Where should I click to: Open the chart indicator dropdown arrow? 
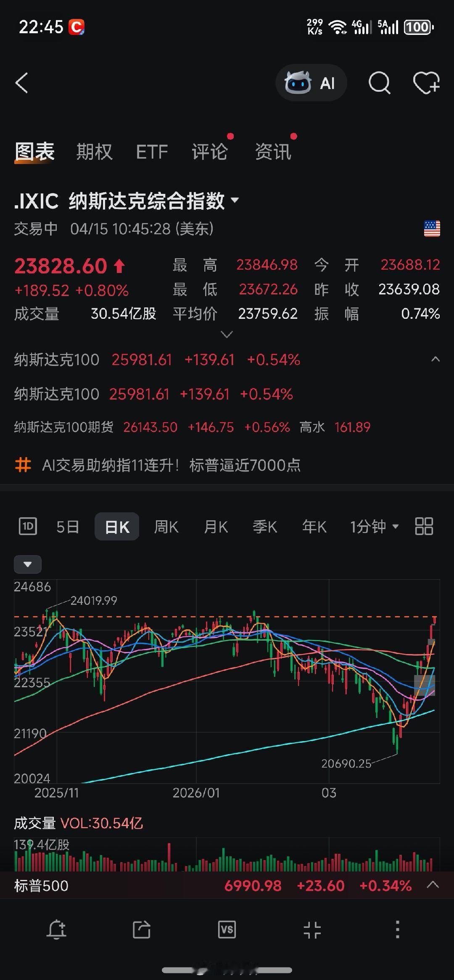28,564
